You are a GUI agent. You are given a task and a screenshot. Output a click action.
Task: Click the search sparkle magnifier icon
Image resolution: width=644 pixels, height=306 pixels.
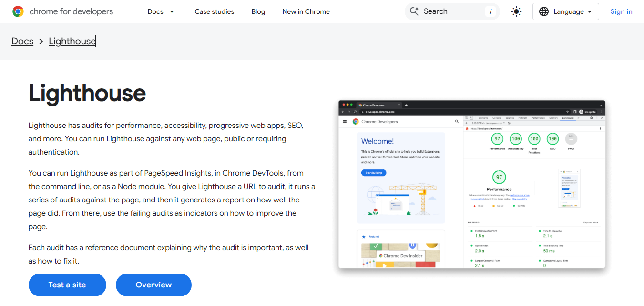[x=414, y=11]
